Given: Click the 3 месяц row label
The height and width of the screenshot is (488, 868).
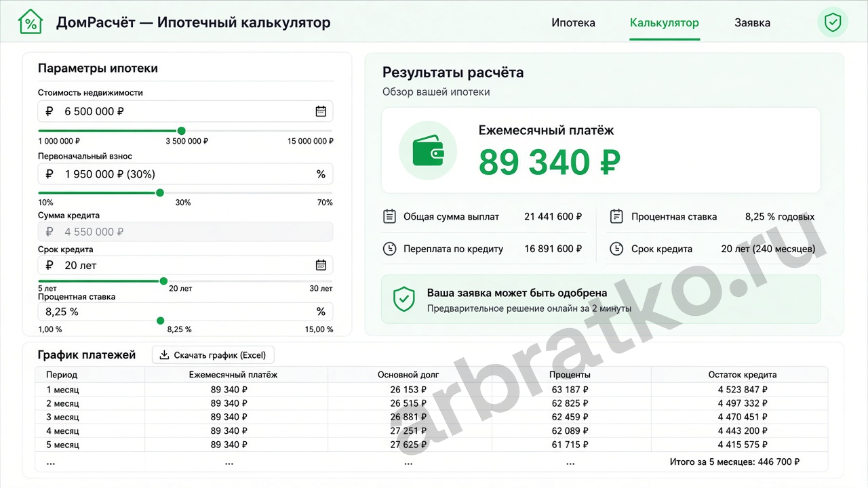Looking at the screenshot, I should [62, 417].
